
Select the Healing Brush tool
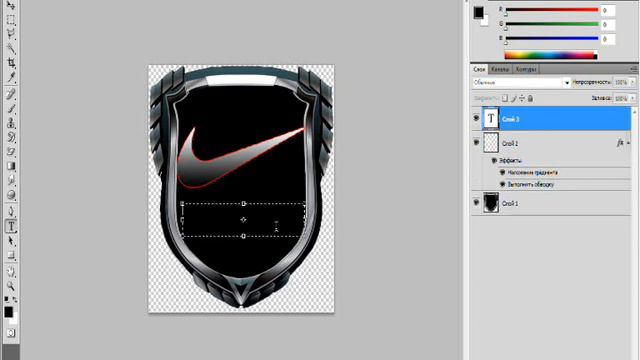11,94
